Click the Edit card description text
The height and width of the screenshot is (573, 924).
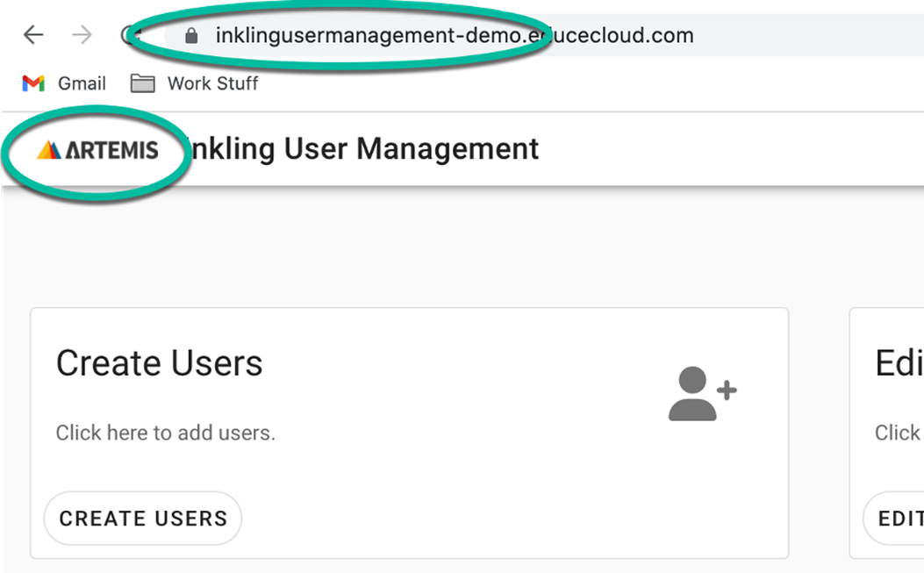click(x=898, y=433)
